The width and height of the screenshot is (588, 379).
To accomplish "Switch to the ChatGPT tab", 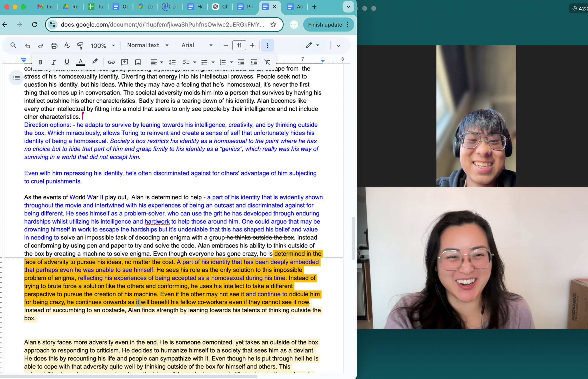I will pos(220,7).
